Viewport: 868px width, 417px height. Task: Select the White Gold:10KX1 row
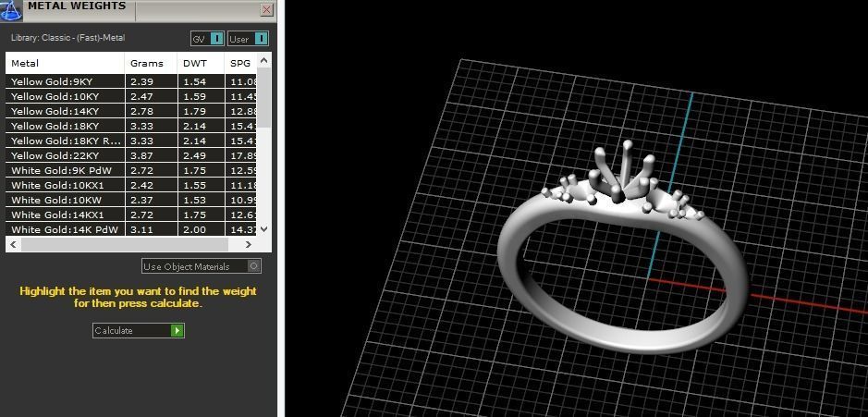(x=131, y=185)
